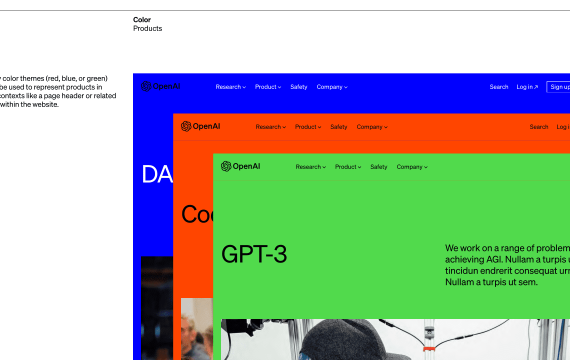Expand Company dropdown in blue header
Image resolution: width=570 pixels, height=360 pixels.
(x=332, y=87)
